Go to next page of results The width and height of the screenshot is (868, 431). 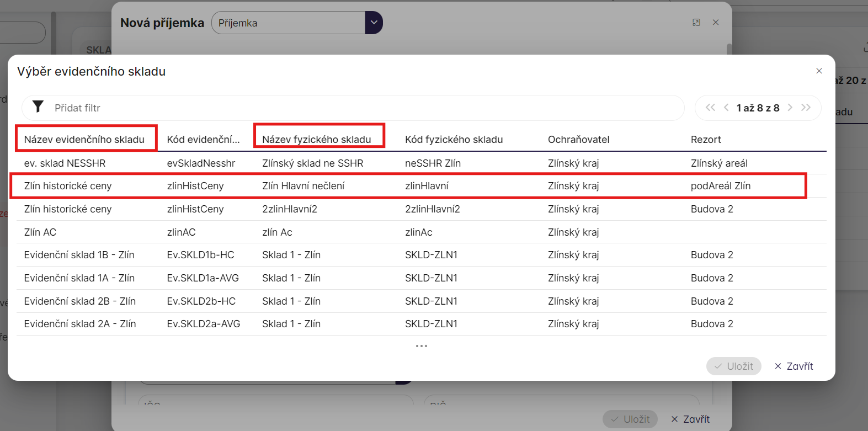pos(790,108)
